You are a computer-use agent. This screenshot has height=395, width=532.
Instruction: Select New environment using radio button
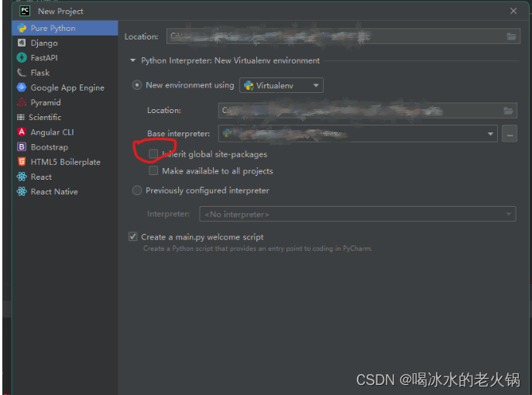(x=137, y=85)
